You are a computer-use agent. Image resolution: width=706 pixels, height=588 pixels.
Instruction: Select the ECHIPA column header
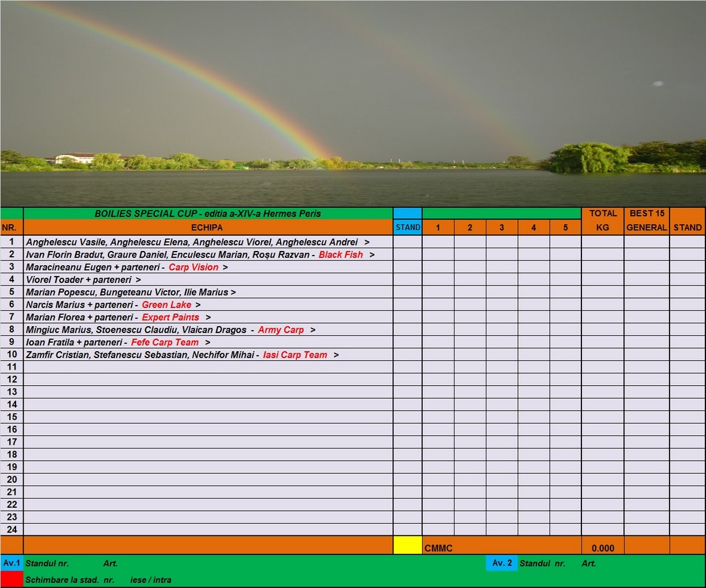pyautogui.click(x=207, y=227)
